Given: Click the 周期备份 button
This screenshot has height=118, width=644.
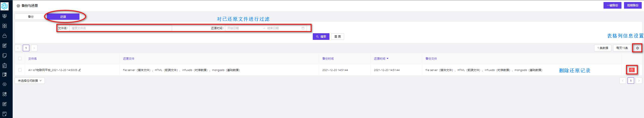Looking at the screenshot, I should (633, 5).
